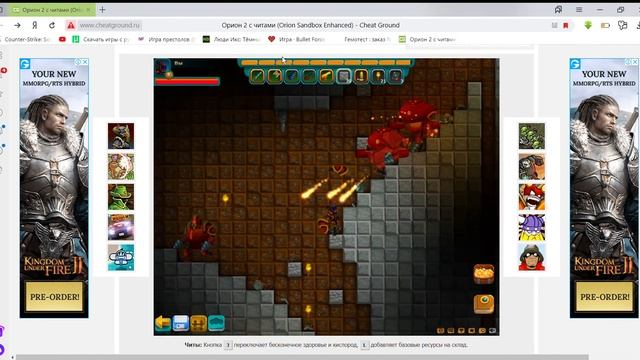Open the green downloads arrow icon
640x360 pixels.
click(588, 25)
